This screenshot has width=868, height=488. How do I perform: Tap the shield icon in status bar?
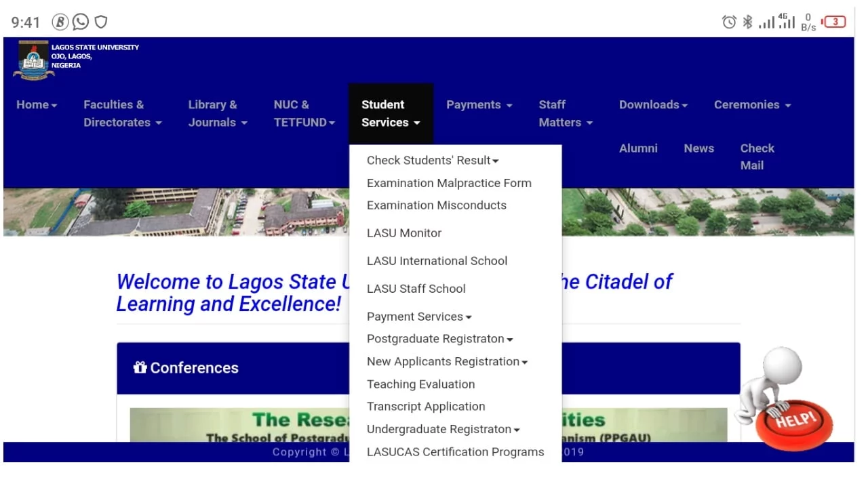click(101, 22)
